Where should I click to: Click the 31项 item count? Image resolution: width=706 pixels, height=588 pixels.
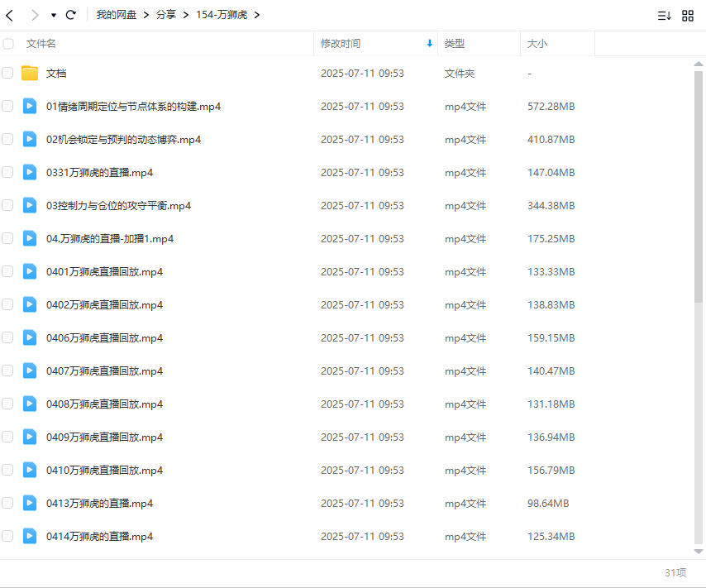(675, 572)
